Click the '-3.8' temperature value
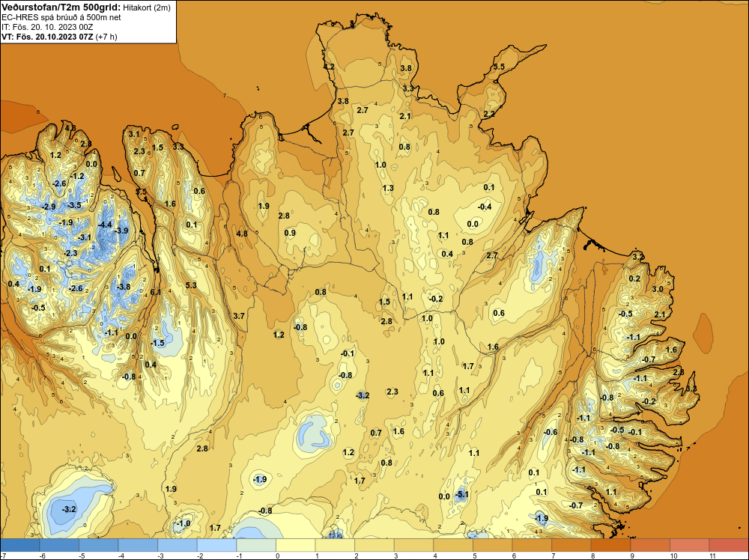This screenshot has height=560, width=749. 123,287
